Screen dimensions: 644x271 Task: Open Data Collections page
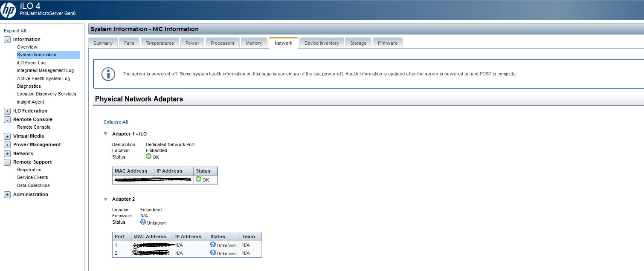point(33,185)
